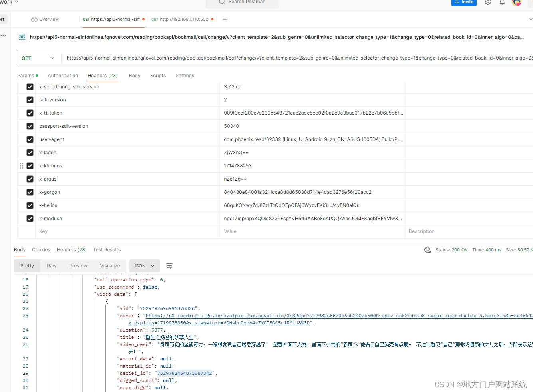Click the x-medusa header value
This screenshot has height=392, width=533.
[x=313, y=219]
